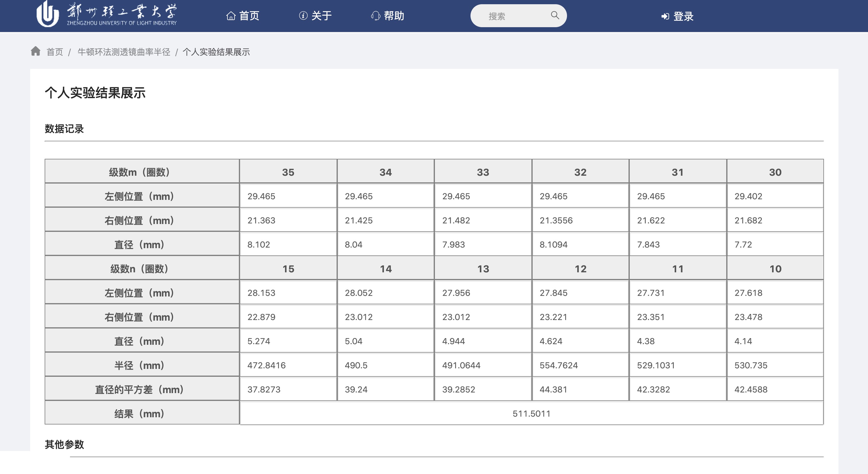Click the 级数m（圈数） row header
The width and height of the screenshot is (868, 474).
pyautogui.click(x=142, y=171)
